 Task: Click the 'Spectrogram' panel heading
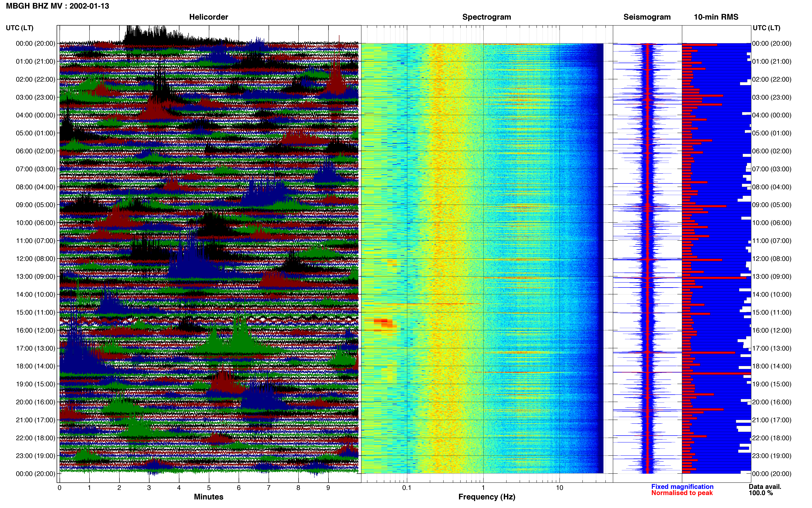click(x=487, y=17)
